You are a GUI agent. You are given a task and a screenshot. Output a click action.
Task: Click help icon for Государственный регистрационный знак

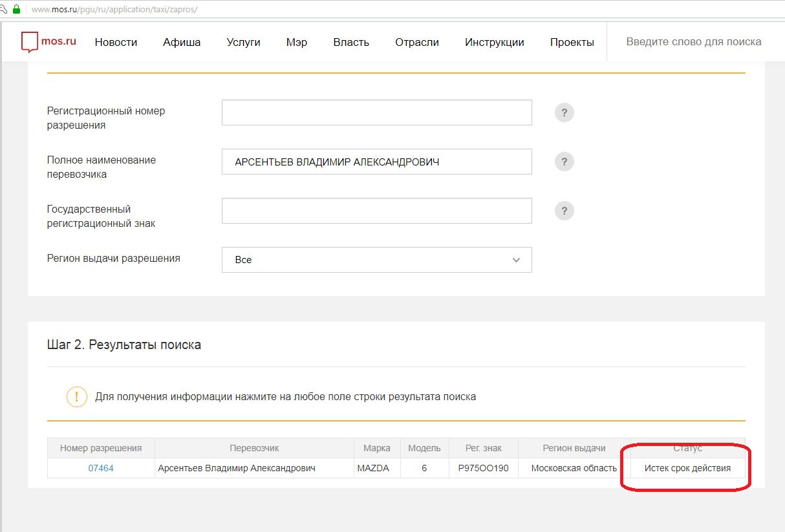click(565, 211)
